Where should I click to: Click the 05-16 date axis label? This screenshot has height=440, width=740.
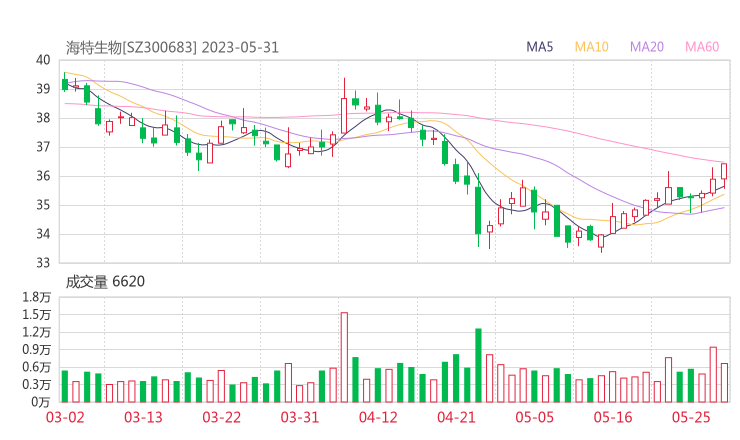(x=613, y=417)
